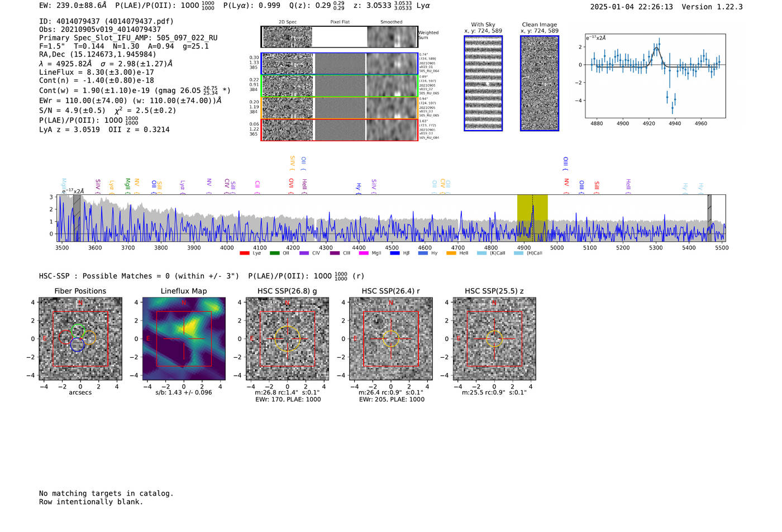Click the red Lyα legend swatch

(x=244, y=253)
